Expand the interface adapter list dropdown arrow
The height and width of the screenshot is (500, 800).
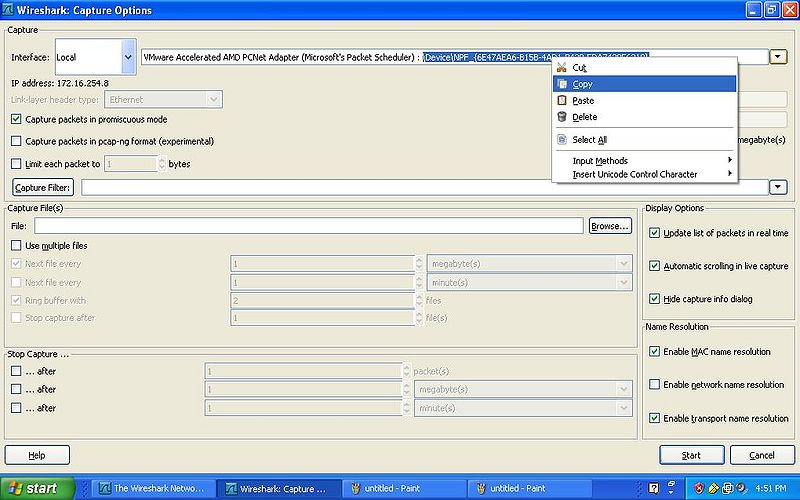(x=778, y=57)
